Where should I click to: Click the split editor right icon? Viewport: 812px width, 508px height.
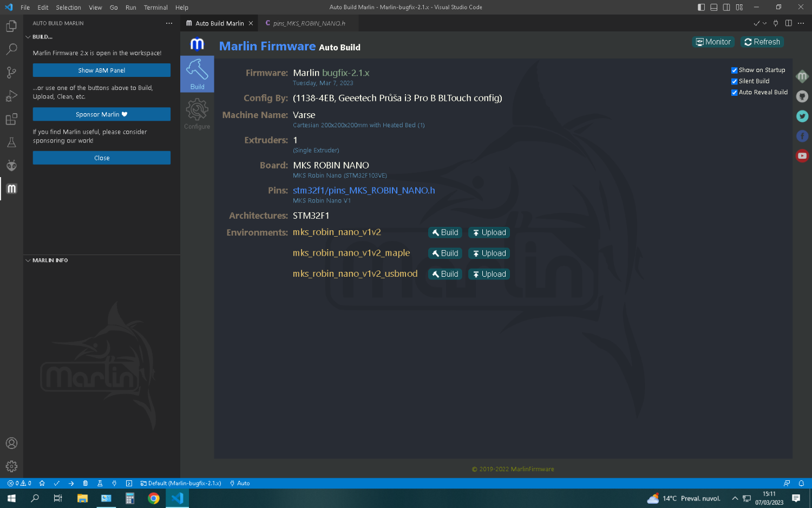788,23
